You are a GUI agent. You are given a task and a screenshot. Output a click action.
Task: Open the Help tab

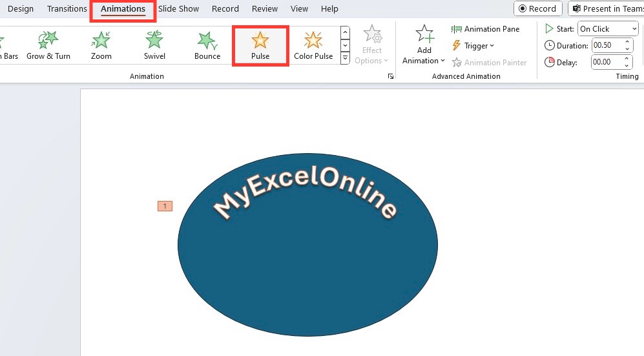[329, 8]
